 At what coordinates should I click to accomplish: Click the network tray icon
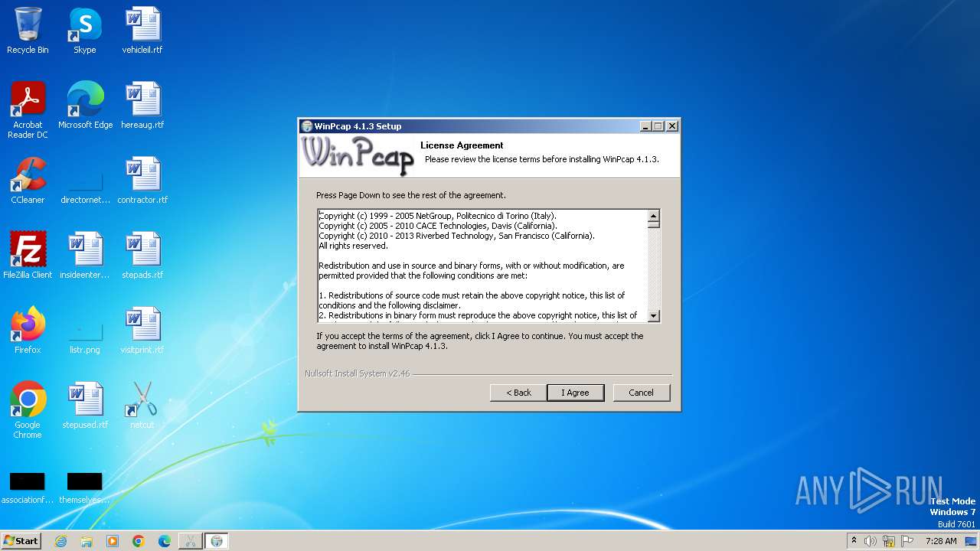tap(889, 541)
